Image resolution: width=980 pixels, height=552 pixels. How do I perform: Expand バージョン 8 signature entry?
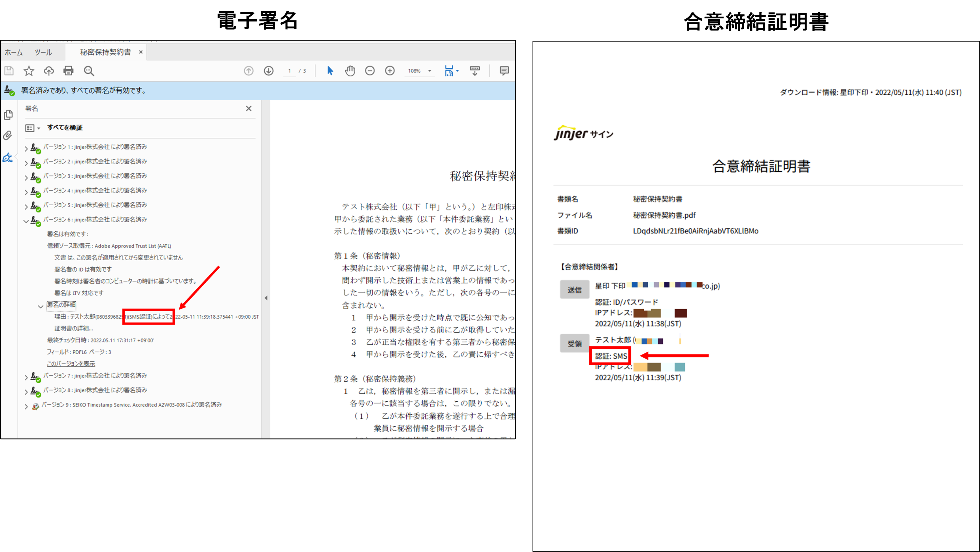click(x=26, y=392)
